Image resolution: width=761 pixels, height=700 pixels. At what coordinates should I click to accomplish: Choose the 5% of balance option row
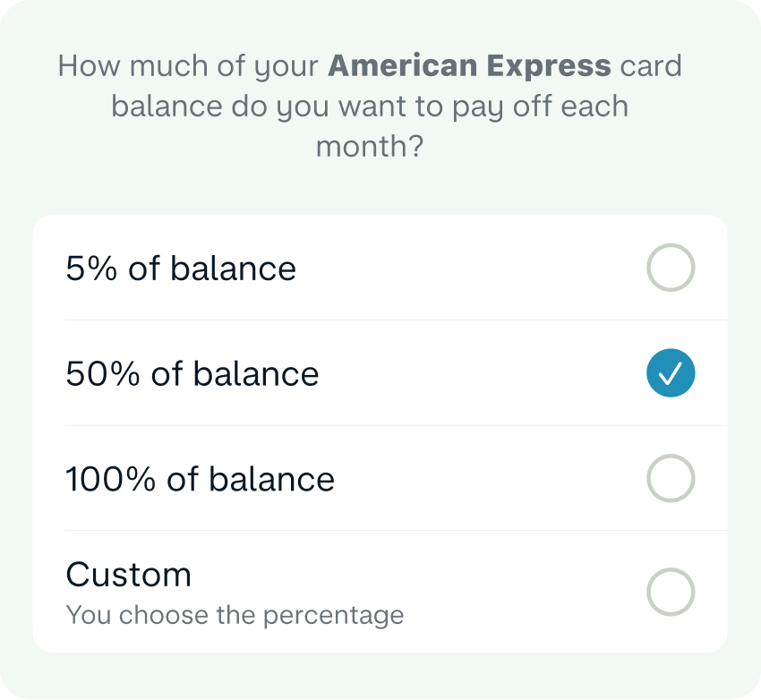coord(380,268)
